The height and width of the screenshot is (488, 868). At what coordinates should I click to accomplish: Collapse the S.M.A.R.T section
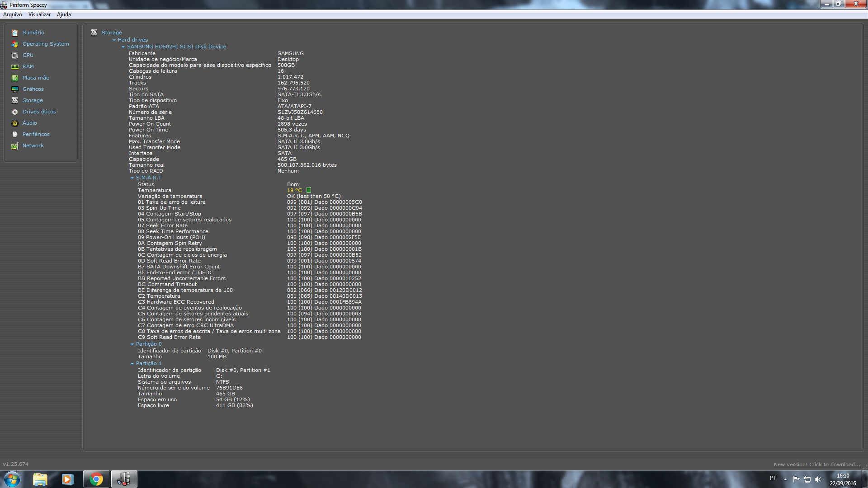point(132,178)
